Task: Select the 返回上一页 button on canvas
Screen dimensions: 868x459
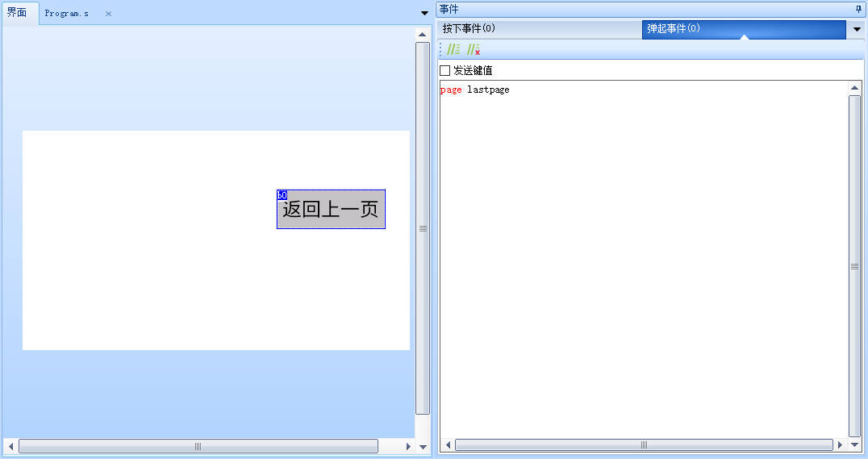Action: pyautogui.click(x=331, y=210)
